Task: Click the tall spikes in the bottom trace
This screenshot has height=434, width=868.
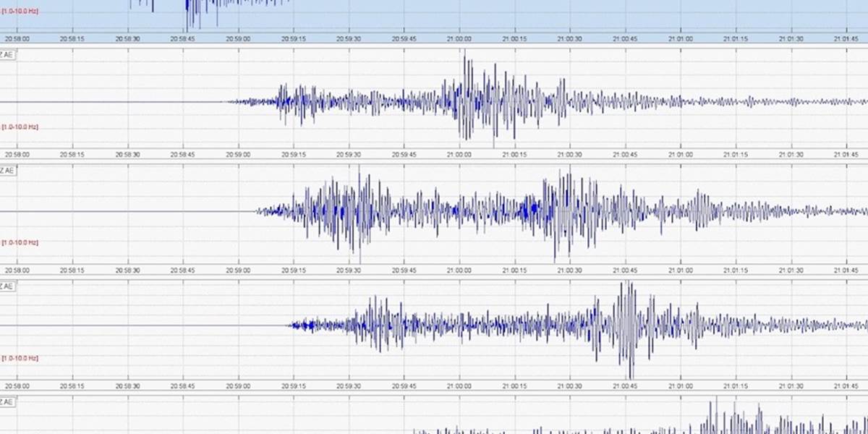Action: (716, 414)
